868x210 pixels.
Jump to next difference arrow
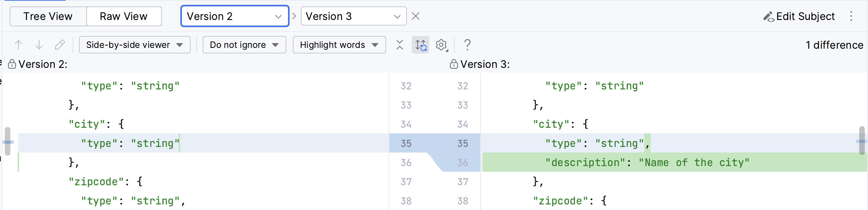tap(39, 45)
